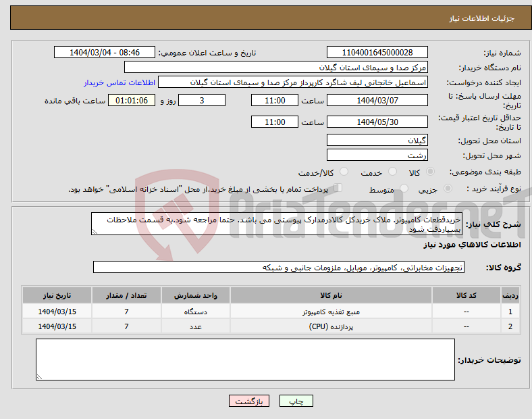Click the پردازنده (CPU) row name
The width and height of the screenshot is (532, 419).
331,326
